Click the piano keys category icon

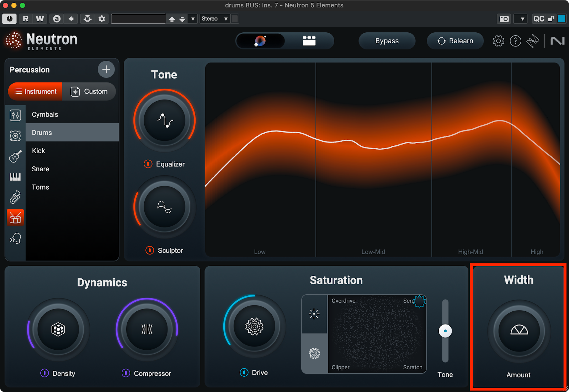[x=15, y=177]
